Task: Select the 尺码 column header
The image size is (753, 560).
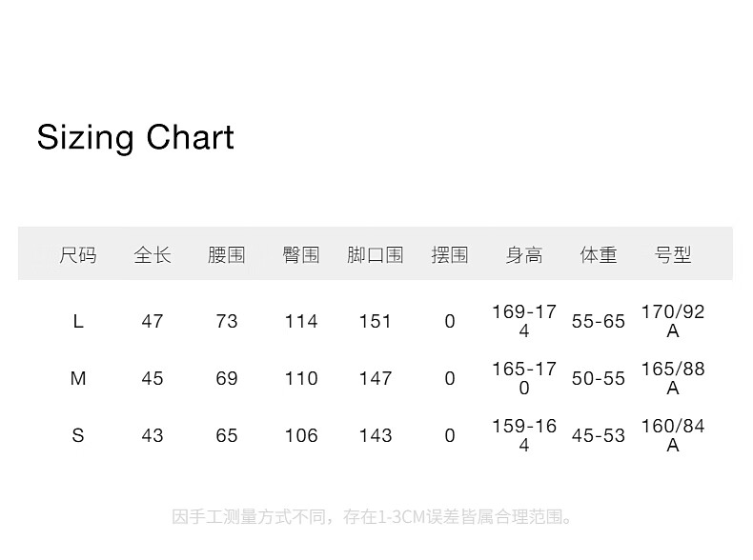Action: [78, 254]
